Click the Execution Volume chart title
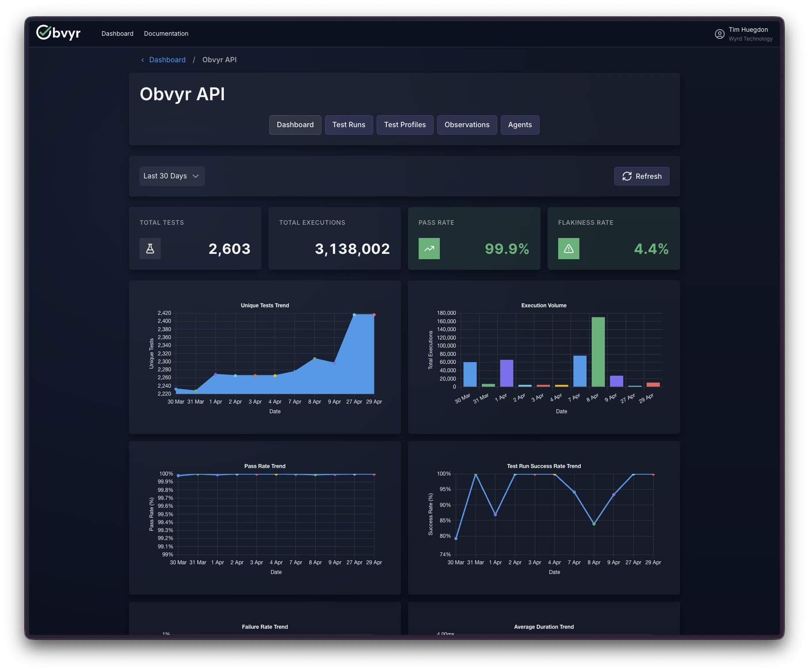809x672 pixels. 544,306
